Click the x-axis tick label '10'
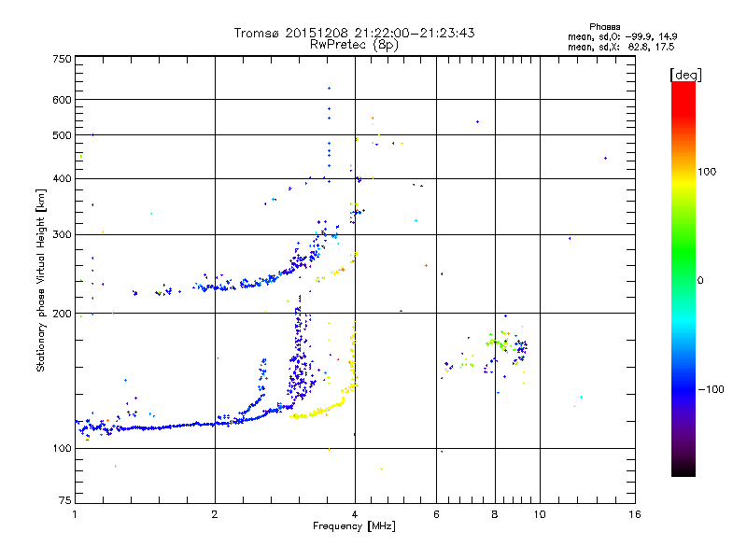Screen dimensions: 747x560 click(x=540, y=514)
